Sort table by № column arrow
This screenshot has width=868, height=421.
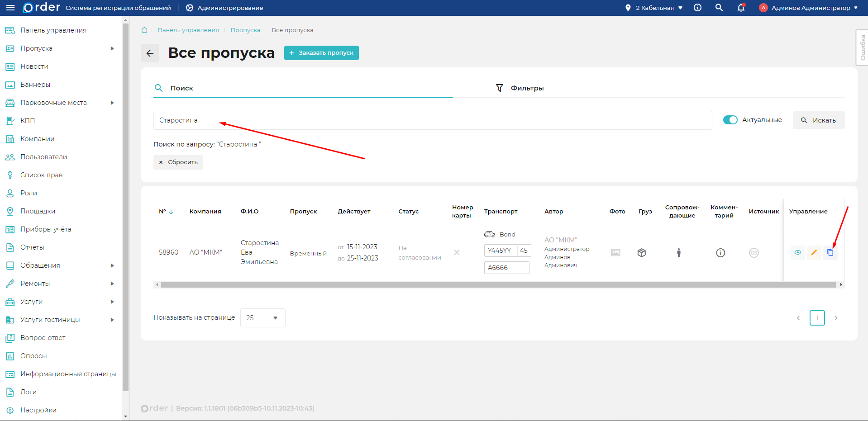[x=171, y=212]
